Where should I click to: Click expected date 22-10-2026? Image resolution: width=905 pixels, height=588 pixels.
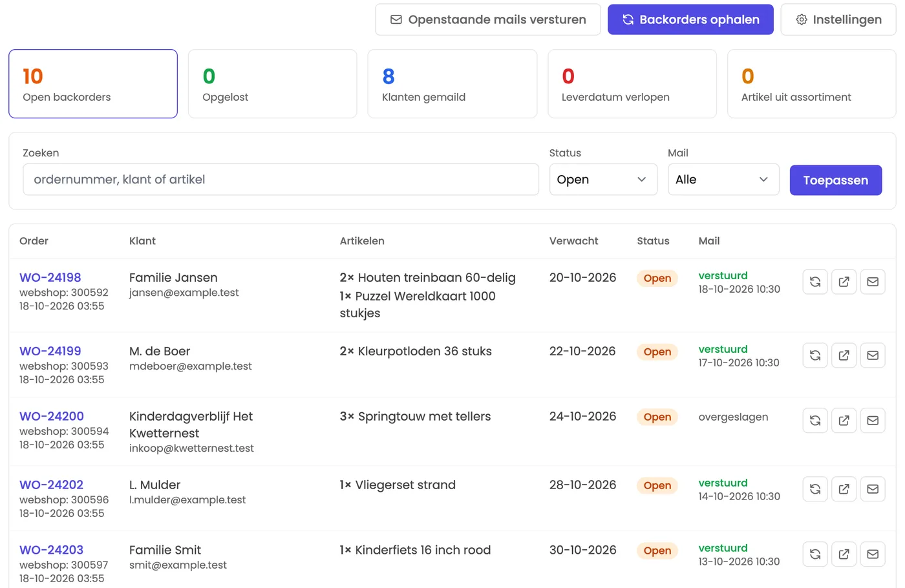click(582, 352)
